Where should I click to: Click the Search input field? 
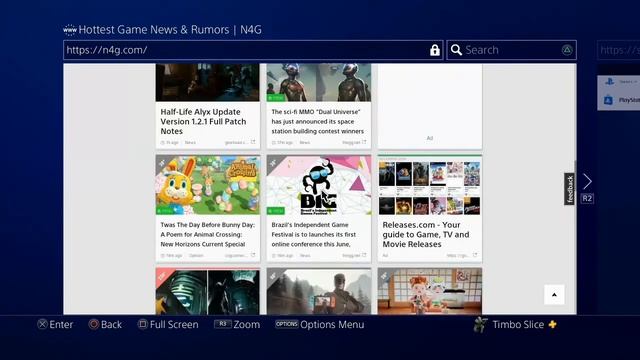[x=512, y=50]
